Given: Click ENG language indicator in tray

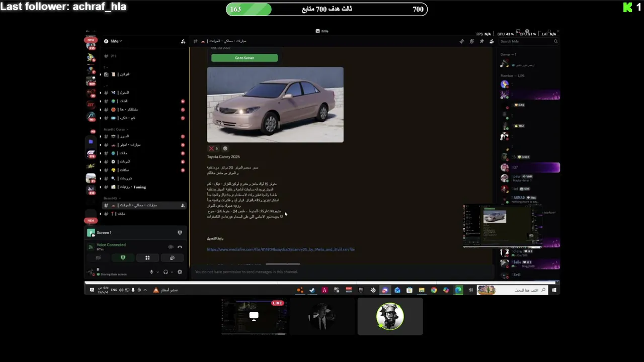Looking at the screenshot, I should (x=114, y=290).
